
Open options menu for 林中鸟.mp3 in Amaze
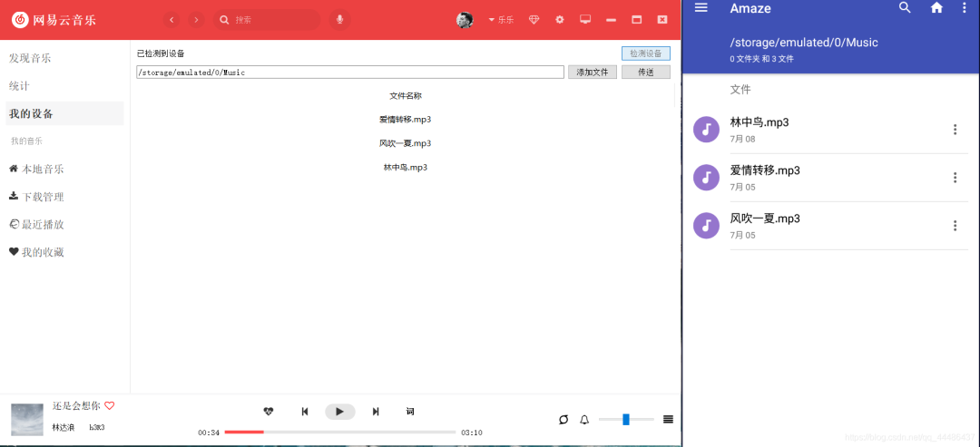955,130
